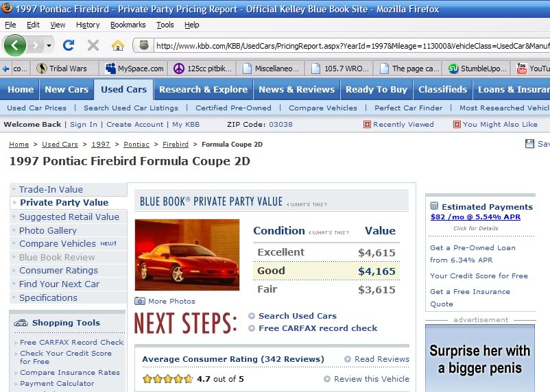Viewport: 550px width, 392px height.
Task: Open the YouTube bookmark
Action: pyautogui.click(x=533, y=69)
